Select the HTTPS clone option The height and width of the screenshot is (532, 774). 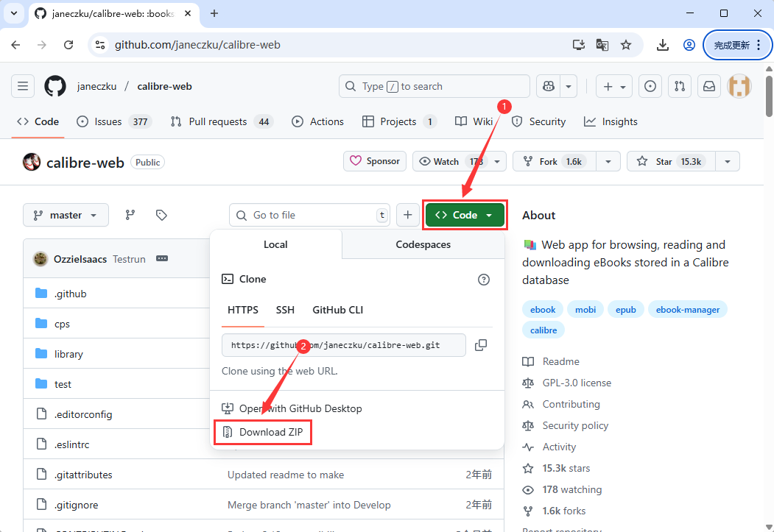(243, 310)
